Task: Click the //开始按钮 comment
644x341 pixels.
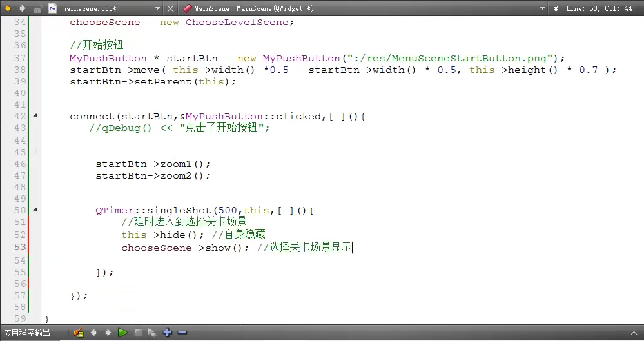Action: (x=97, y=44)
